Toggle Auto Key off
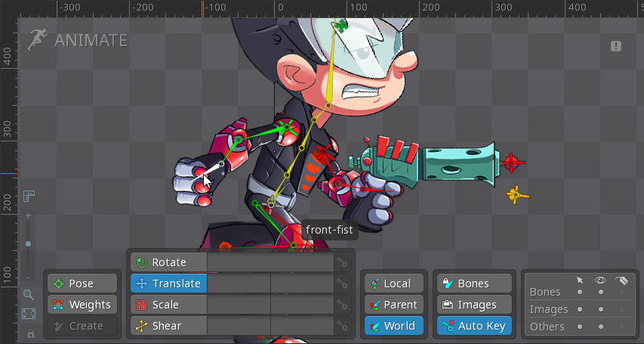The width and height of the screenshot is (644, 344). [473, 326]
